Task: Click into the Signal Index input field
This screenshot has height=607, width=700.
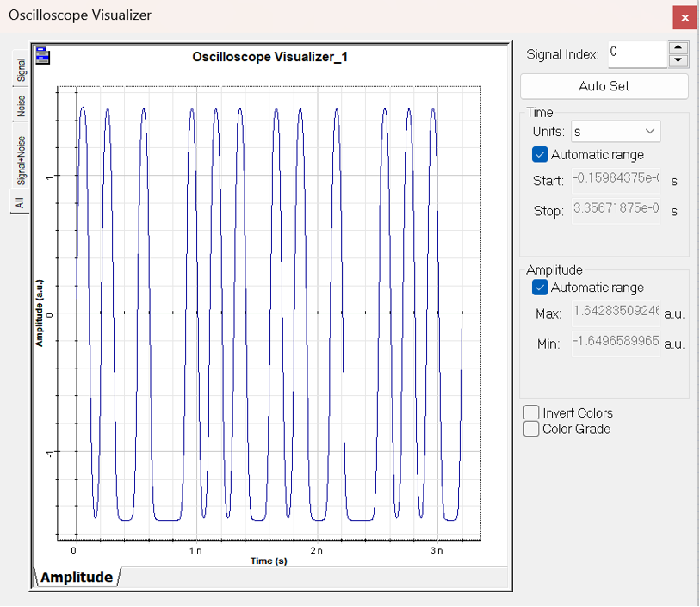Action: point(636,53)
